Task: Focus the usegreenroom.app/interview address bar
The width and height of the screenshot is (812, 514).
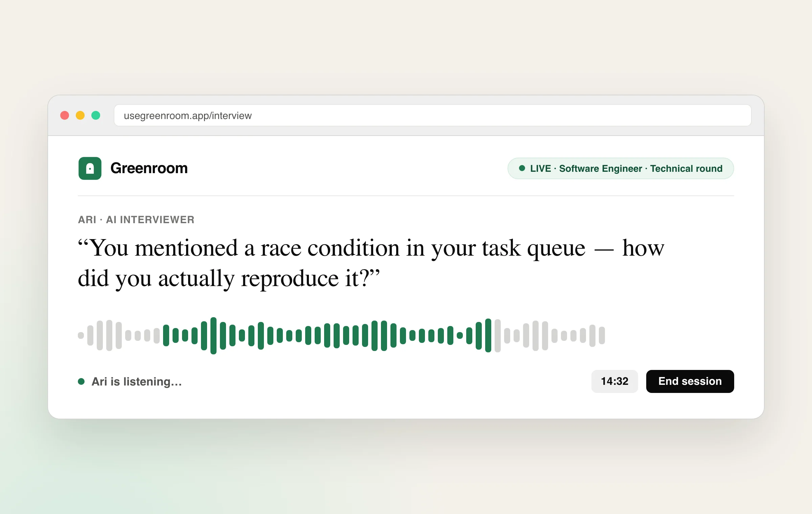Action: pos(433,115)
